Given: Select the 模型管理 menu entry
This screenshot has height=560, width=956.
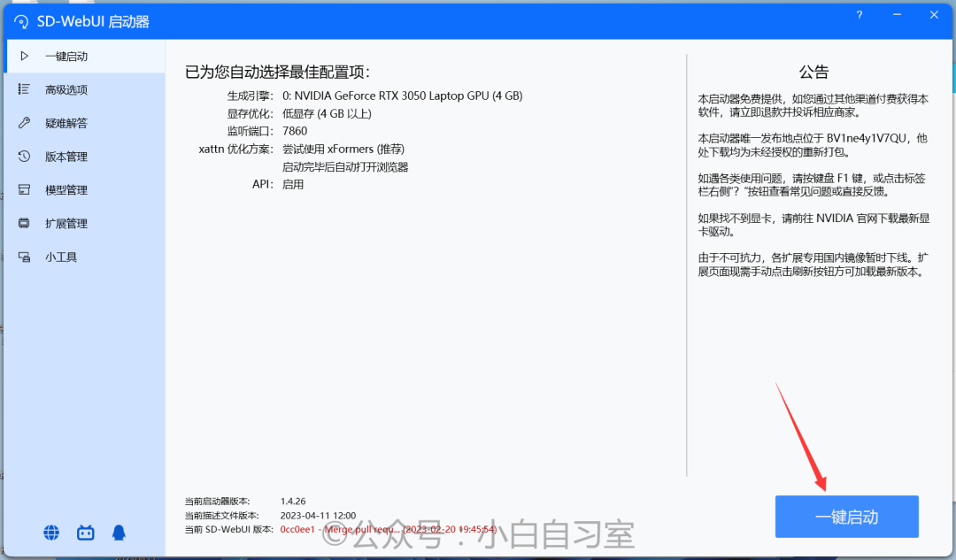Looking at the screenshot, I should [84, 190].
